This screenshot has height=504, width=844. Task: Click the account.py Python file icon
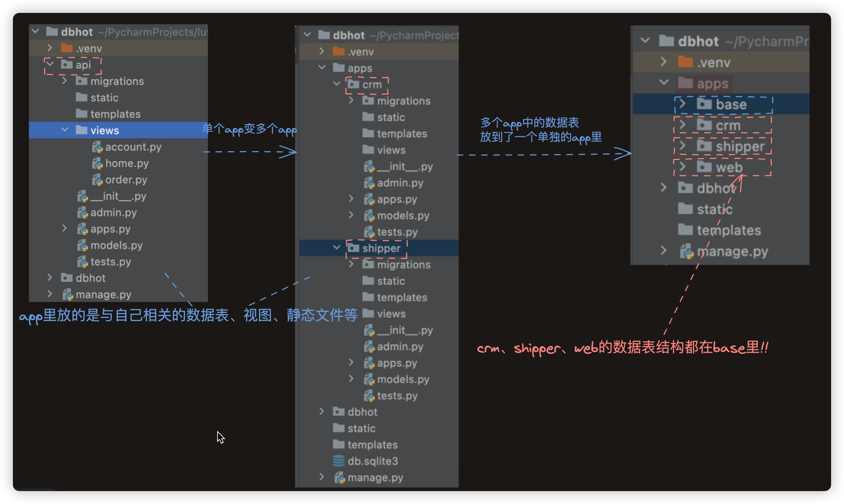tap(97, 147)
